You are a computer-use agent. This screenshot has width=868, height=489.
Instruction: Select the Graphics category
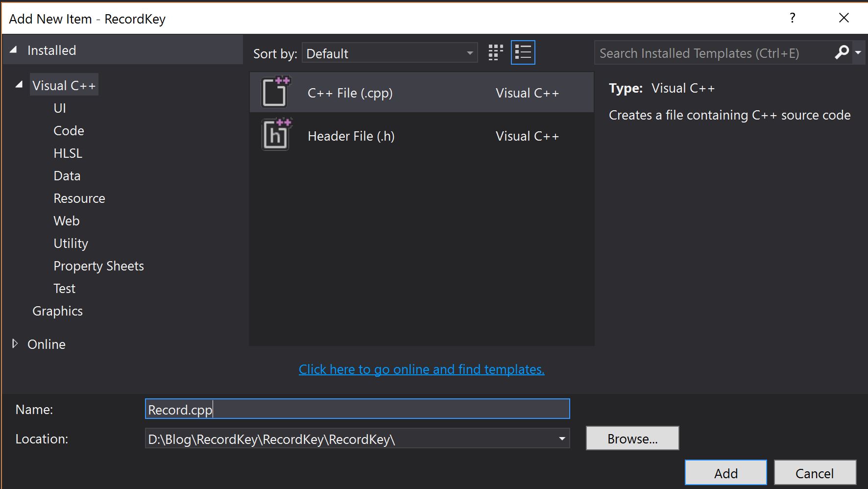pyautogui.click(x=57, y=311)
